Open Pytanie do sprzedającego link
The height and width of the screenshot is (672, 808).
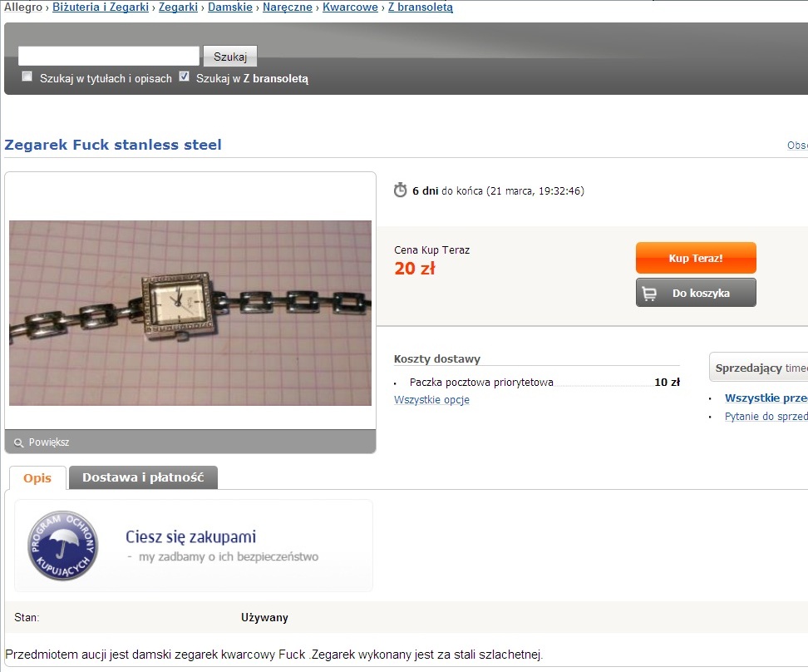766,416
